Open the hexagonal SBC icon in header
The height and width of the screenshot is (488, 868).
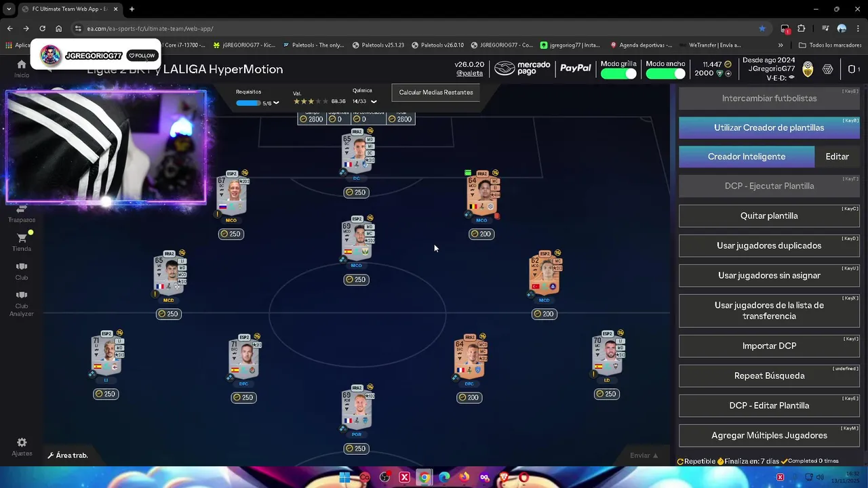pyautogui.click(x=828, y=69)
